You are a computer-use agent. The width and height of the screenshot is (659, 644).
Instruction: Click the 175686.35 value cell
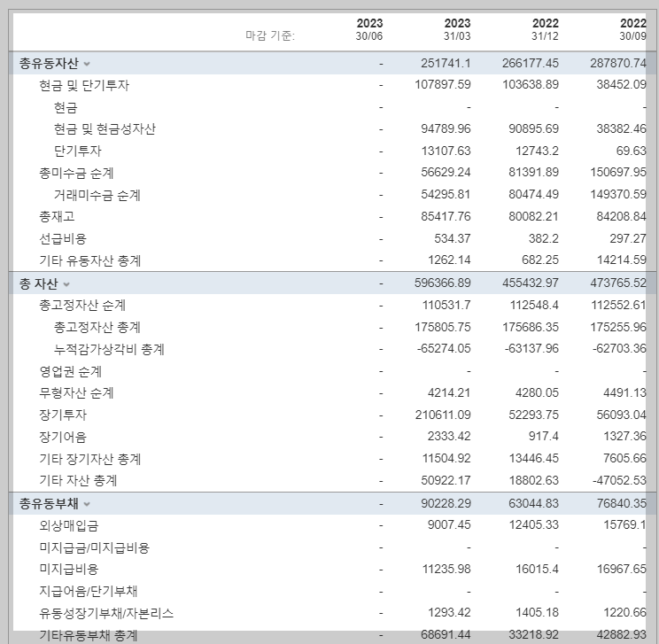point(531,327)
